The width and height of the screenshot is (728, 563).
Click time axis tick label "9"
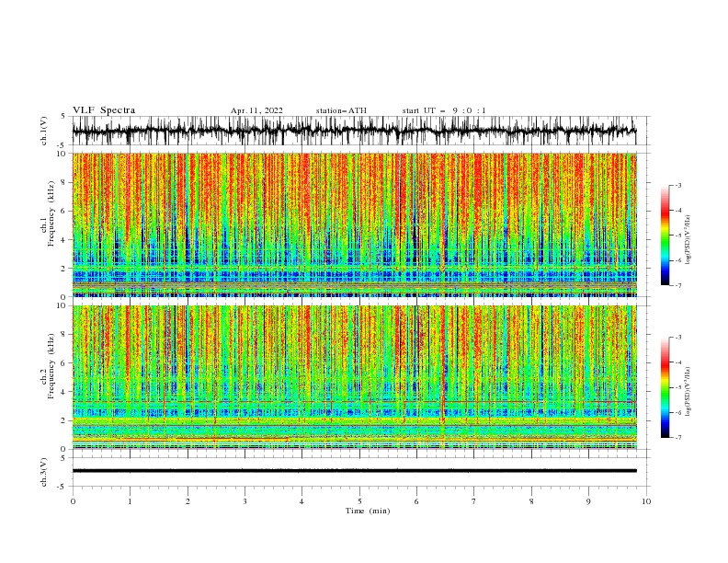pos(588,501)
